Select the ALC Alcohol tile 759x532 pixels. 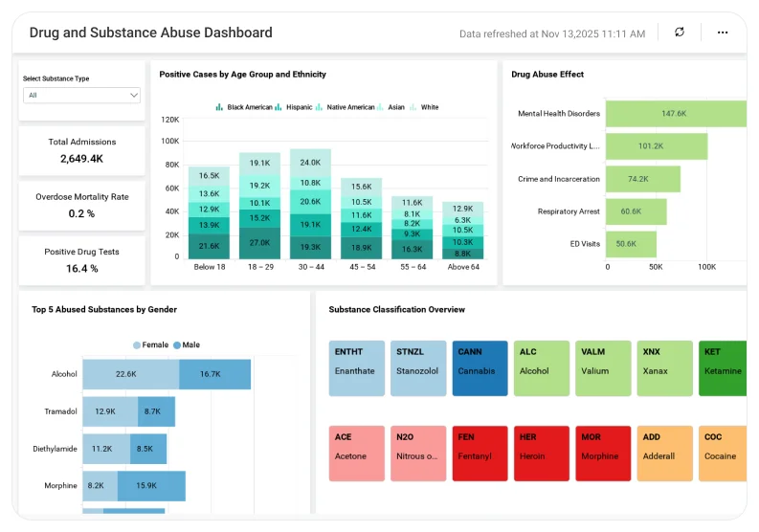[542, 368]
